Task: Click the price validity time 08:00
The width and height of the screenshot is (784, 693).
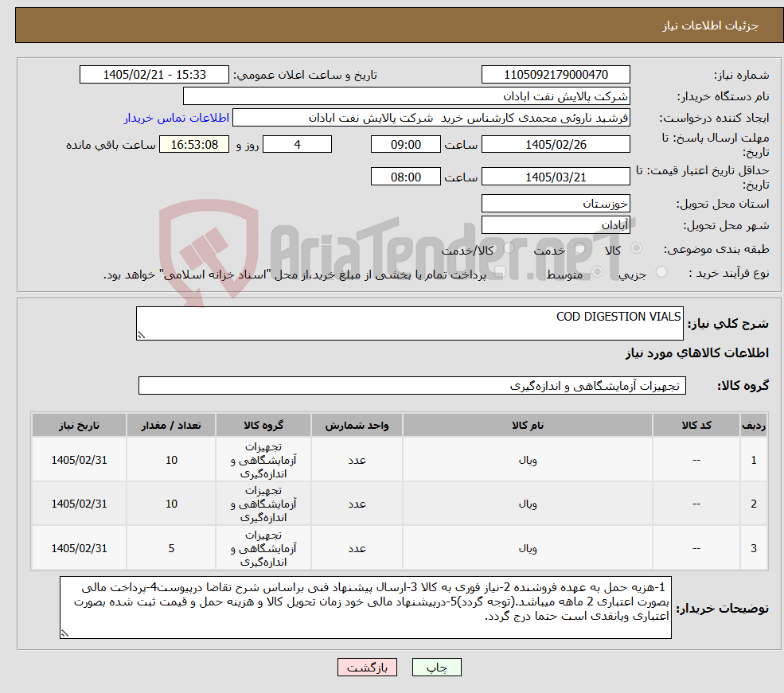Action: click(405, 177)
